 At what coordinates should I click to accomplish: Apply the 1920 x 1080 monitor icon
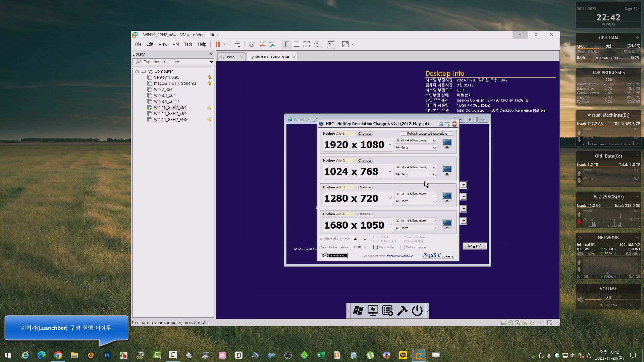[x=447, y=144]
